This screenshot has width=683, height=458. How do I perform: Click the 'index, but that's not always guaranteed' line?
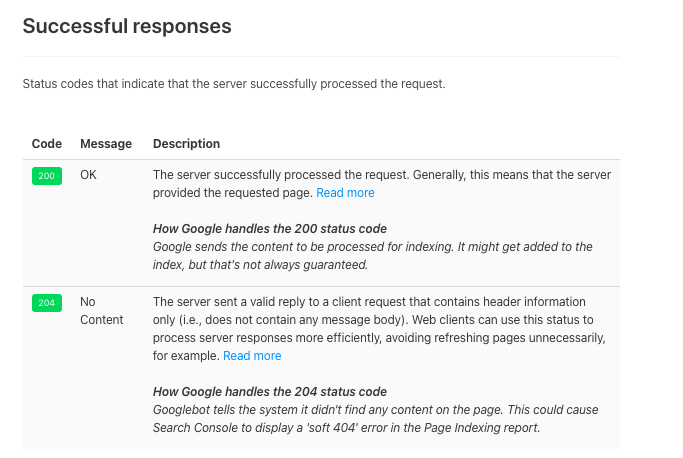(260, 265)
